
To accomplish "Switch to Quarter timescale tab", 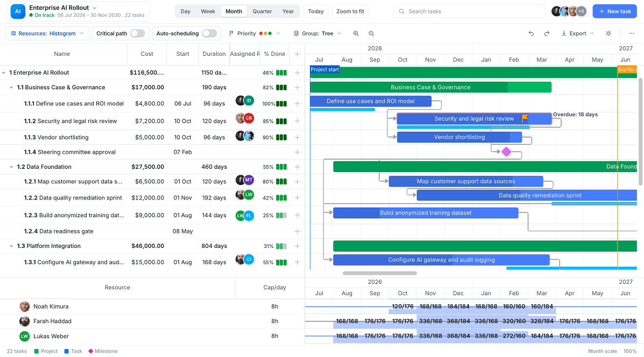I will click(262, 11).
